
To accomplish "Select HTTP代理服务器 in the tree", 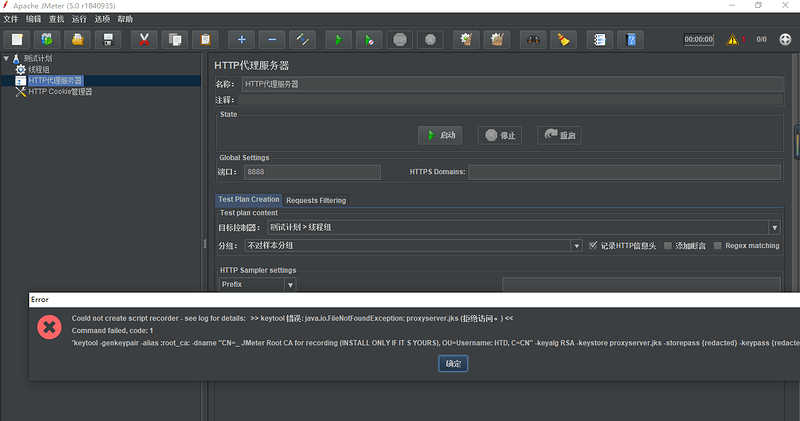I will click(x=55, y=81).
